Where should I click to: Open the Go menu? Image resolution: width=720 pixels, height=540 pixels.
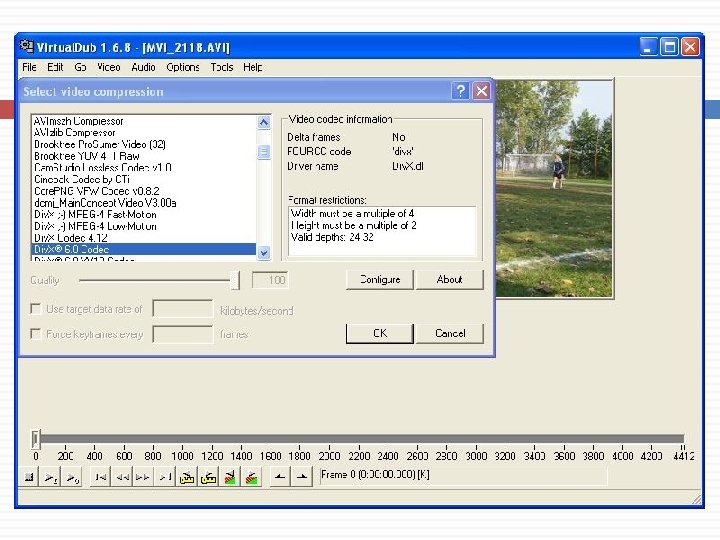point(80,67)
